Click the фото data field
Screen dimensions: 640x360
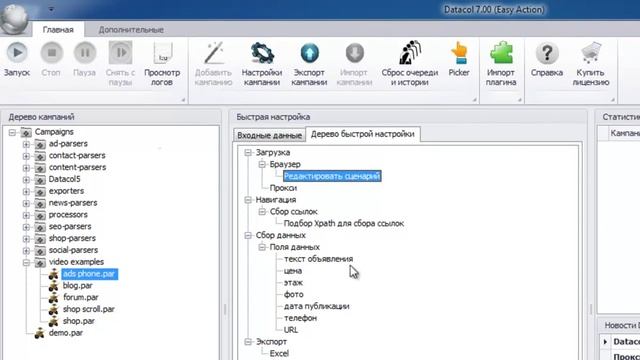pyautogui.click(x=293, y=295)
